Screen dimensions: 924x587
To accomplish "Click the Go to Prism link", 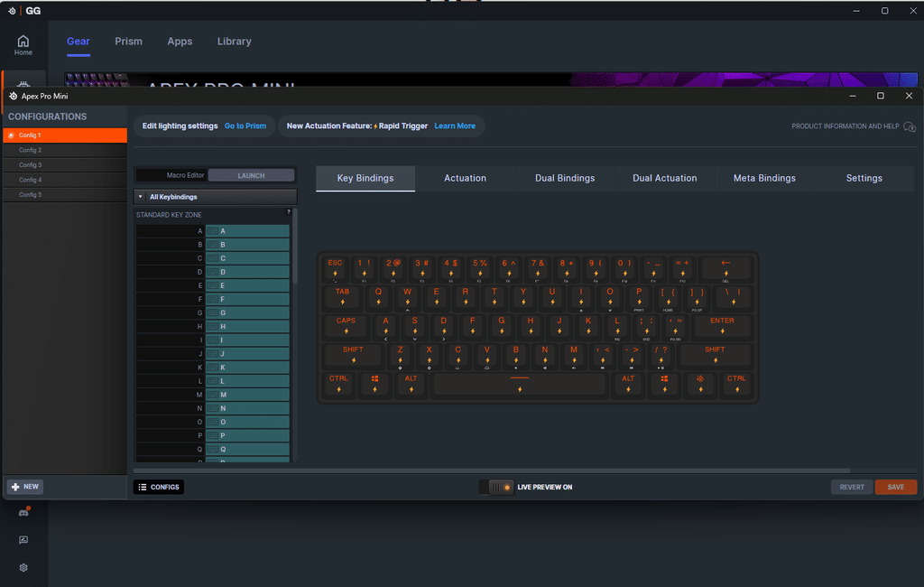I will point(245,126).
